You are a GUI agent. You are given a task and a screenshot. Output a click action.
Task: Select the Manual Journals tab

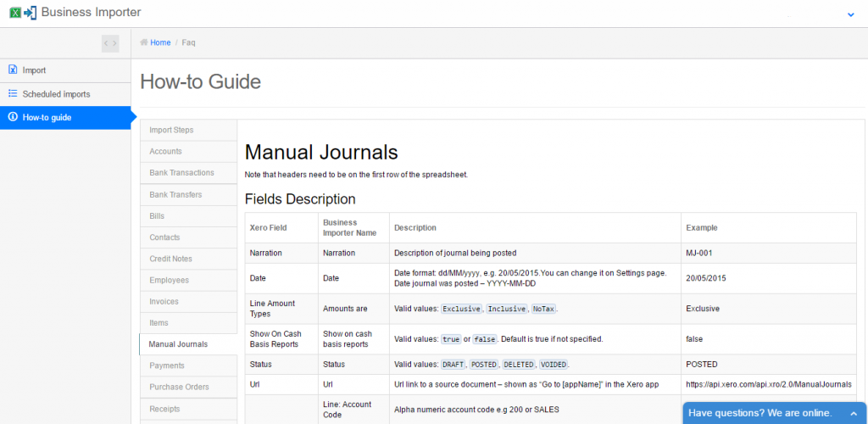188,344
